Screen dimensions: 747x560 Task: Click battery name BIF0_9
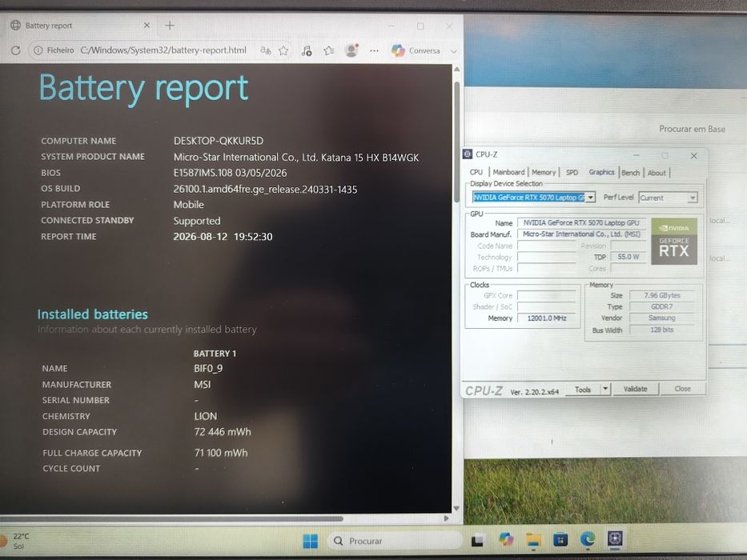[208, 369]
